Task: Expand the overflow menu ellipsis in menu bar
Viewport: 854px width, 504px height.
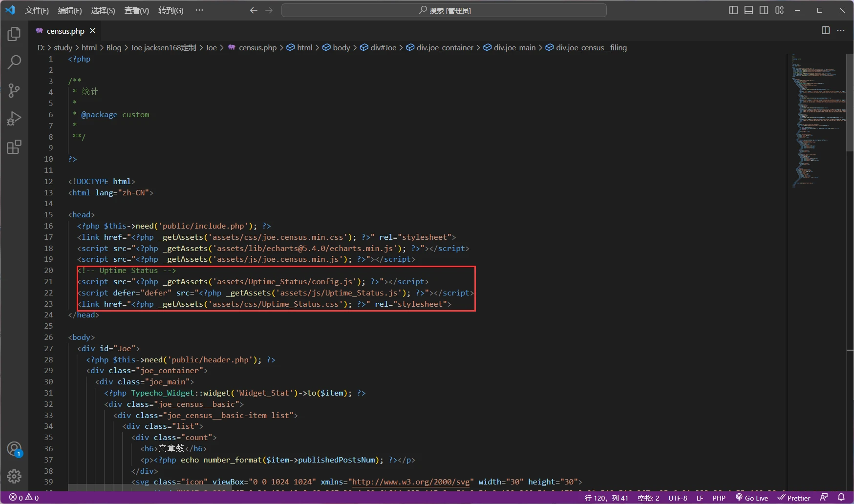Action: [199, 10]
